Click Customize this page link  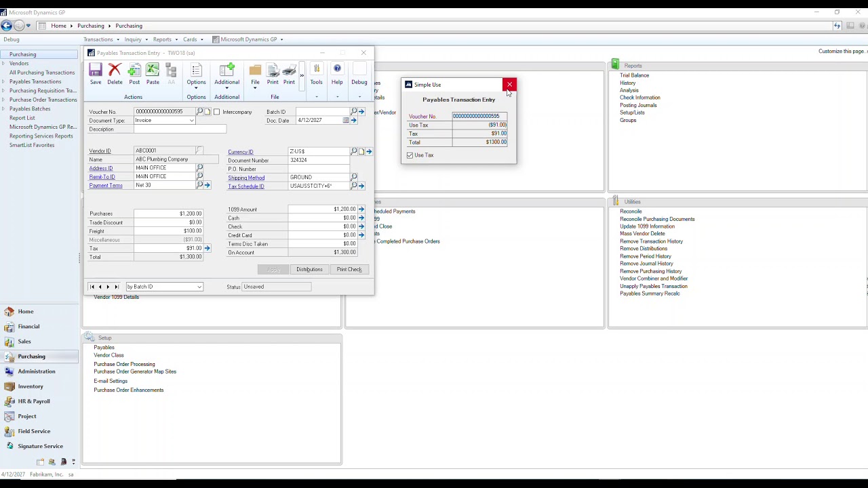[x=842, y=52]
